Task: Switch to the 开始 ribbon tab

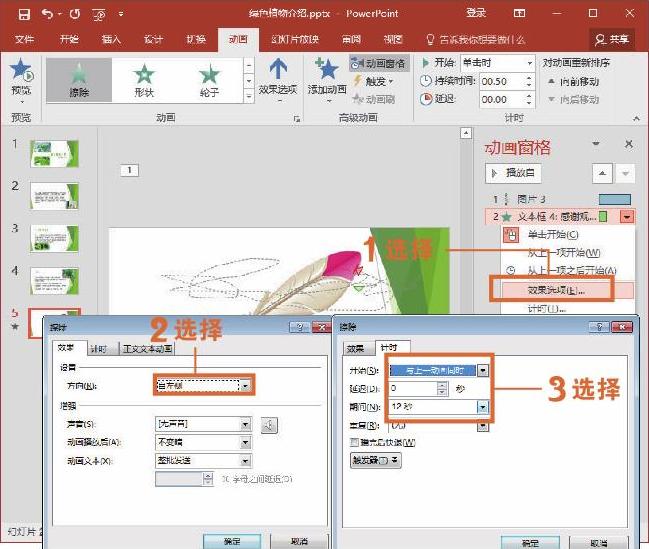Action: click(69, 39)
